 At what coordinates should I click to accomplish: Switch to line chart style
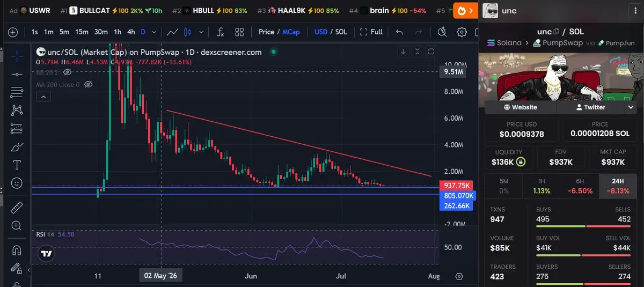point(173,32)
